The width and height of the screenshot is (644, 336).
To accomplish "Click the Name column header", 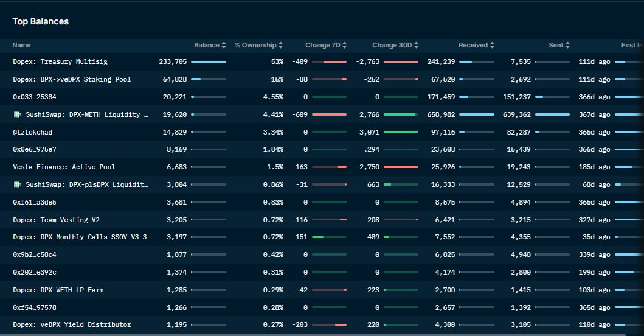I will [21, 45].
